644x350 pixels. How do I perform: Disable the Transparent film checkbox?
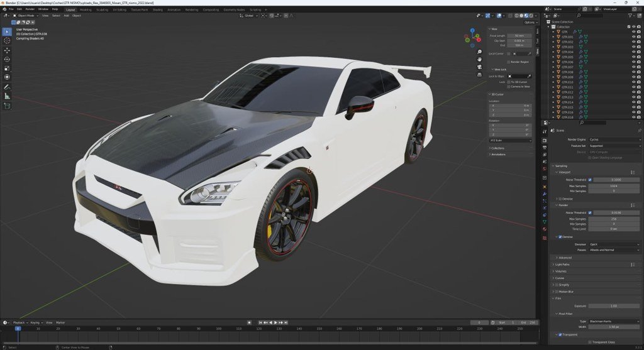[x=560, y=334]
